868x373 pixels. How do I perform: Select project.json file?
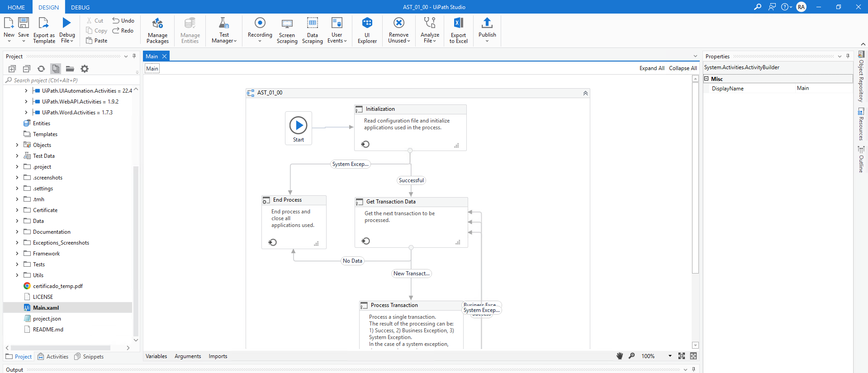(x=47, y=319)
